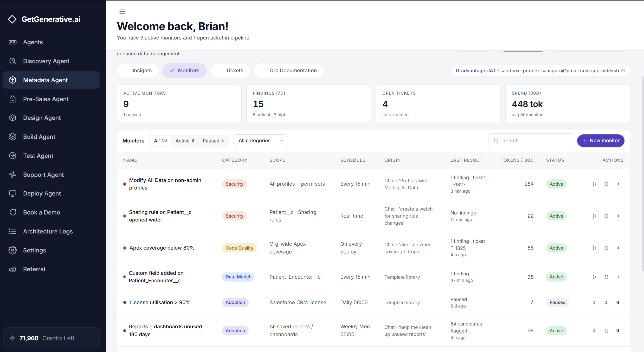Click the NAME column header
The width and height of the screenshot is (644, 352).
coord(130,160)
